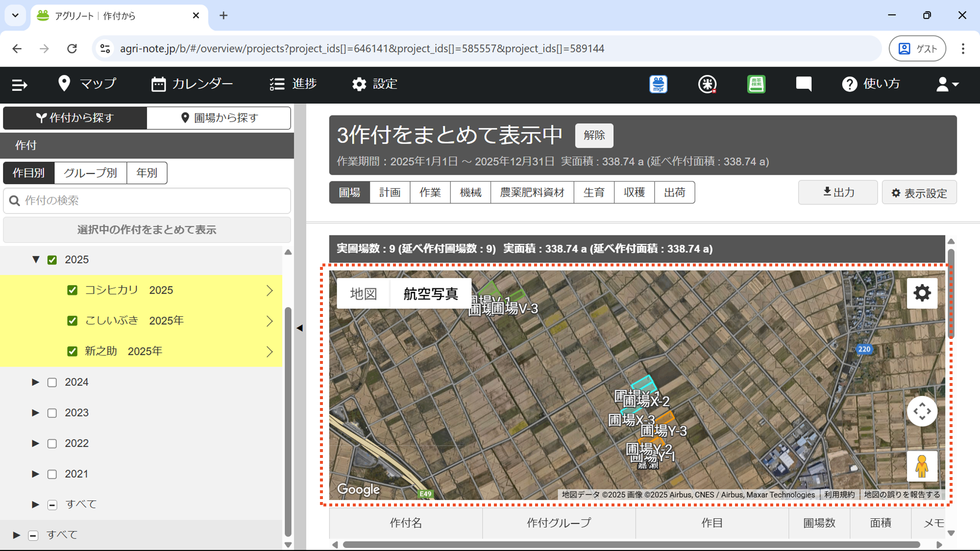Switch to グループ別 tab
Screen dimensions: 980x551
point(91,173)
